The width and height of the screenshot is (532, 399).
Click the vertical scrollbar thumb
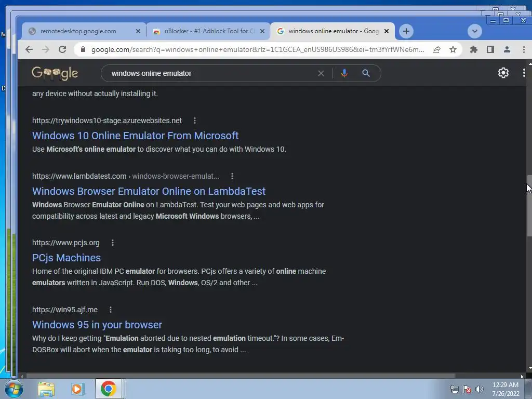point(529,206)
